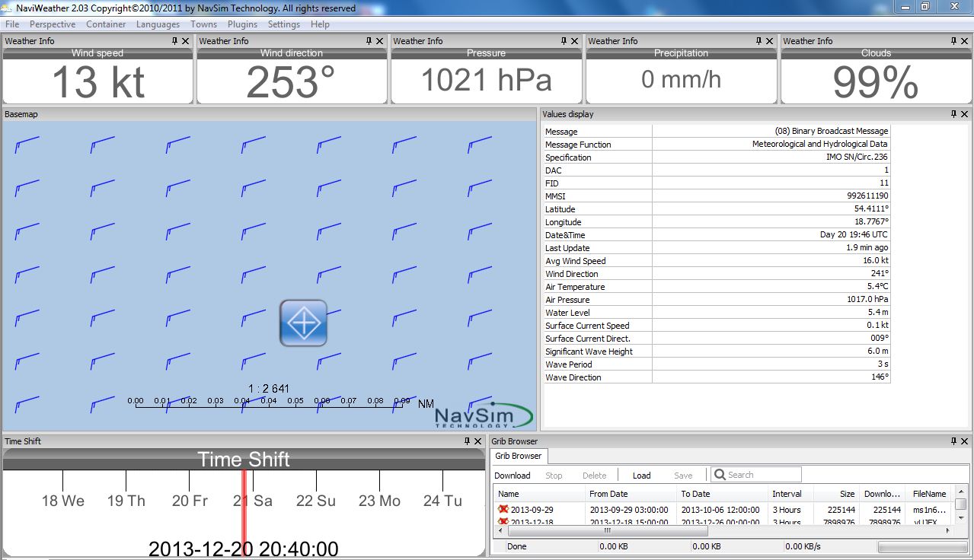The width and height of the screenshot is (974, 560).
Task: Sort grib list by Name column
Action: (538, 494)
